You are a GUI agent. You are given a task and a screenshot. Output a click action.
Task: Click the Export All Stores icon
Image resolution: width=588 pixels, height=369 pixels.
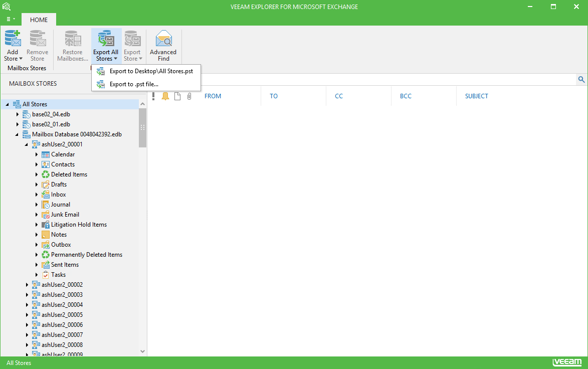pos(106,39)
